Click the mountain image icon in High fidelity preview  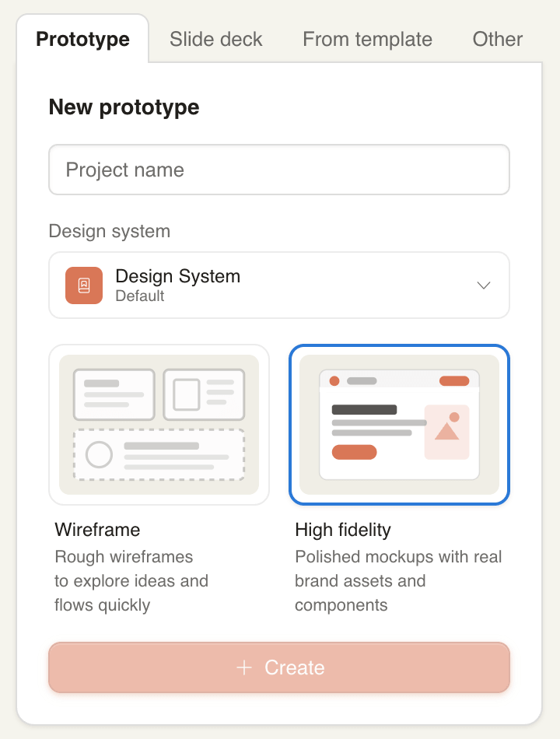[x=446, y=430]
